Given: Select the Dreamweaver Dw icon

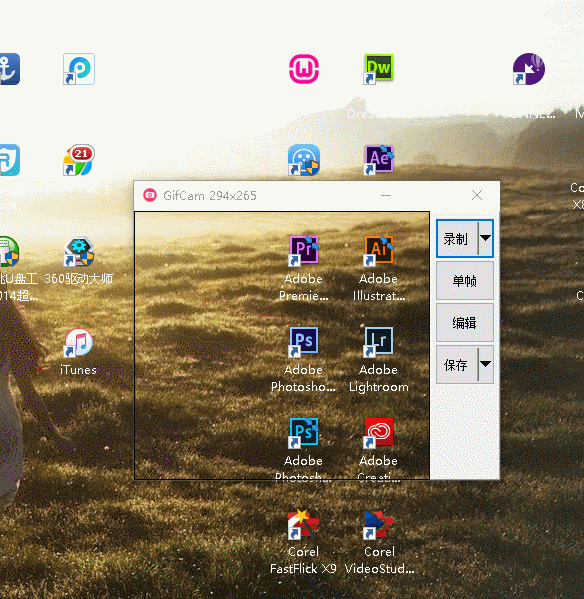Looking at the screenshot, I should [x=379, y=69].
